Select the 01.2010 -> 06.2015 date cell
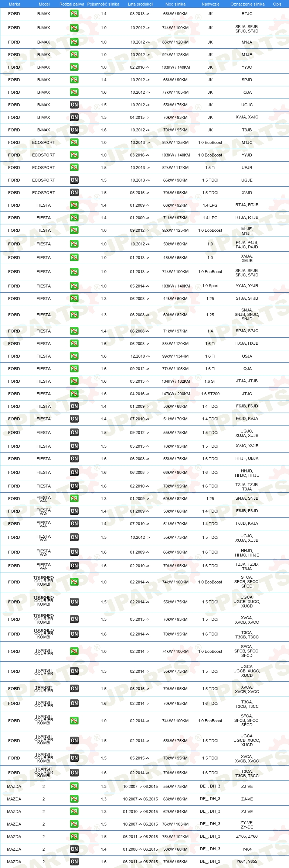 pyautogui.click(x=140, y=812)
